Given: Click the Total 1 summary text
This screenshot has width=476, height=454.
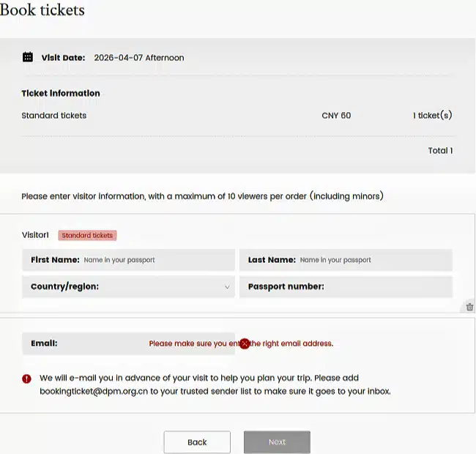Looking at the screenshot, I should click(x=440, y=151).
